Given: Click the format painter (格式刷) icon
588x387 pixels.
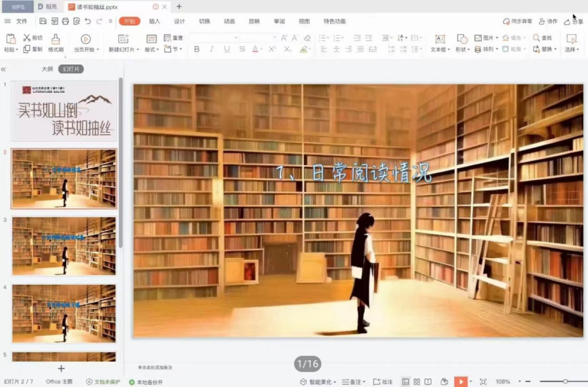Looking at the screenshot, I should point(55,39).
